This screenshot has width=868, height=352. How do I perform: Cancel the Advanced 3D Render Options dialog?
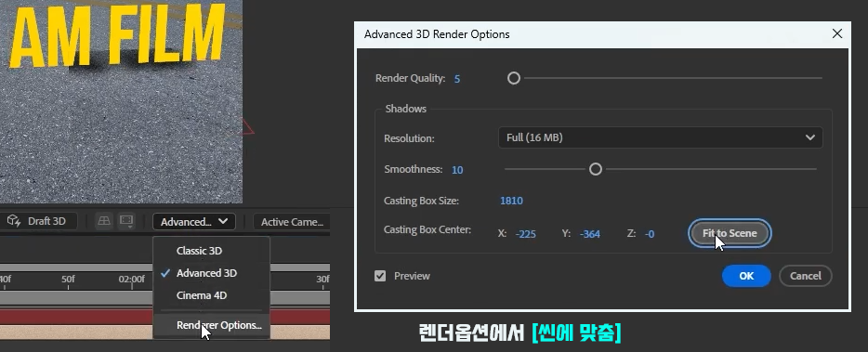click(806, 276)
